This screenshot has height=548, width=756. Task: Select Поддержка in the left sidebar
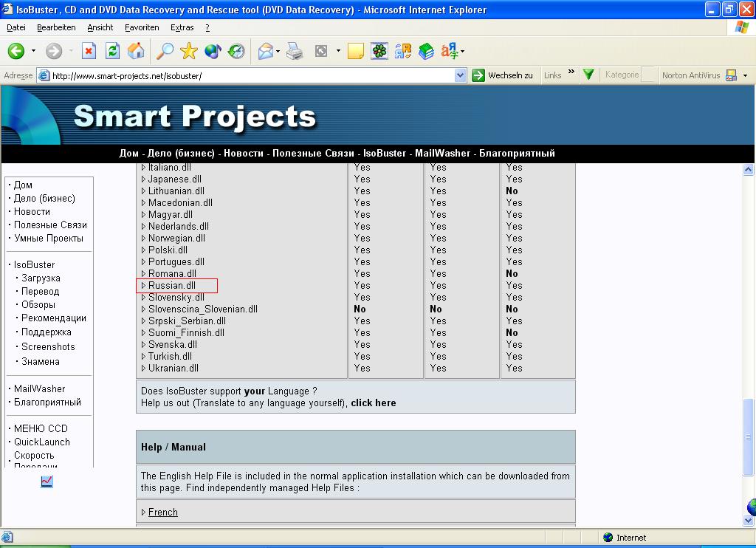coord(47,332)
